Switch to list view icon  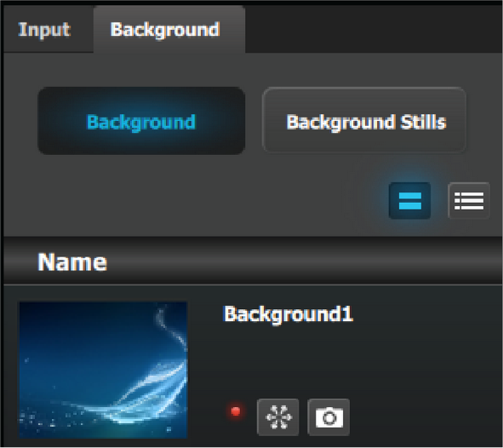tap(469, 200)
